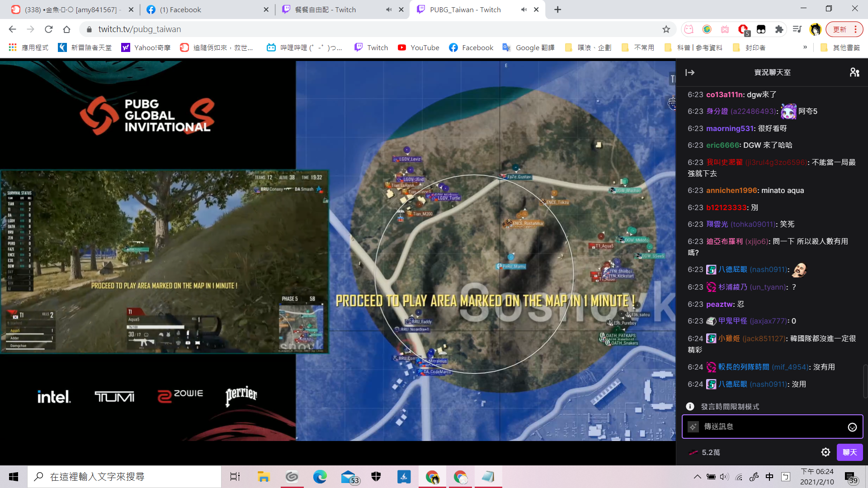Mute the PUBG_Taiwan tab audio

(x=524, y=9)
